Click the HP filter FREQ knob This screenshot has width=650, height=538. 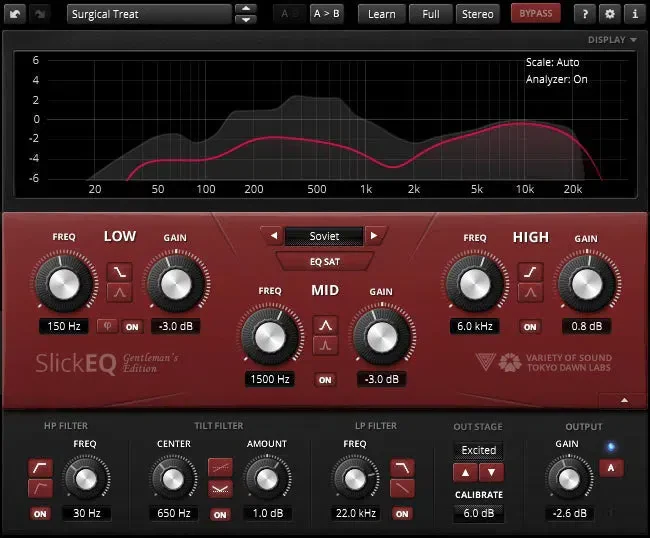(86, 479)
